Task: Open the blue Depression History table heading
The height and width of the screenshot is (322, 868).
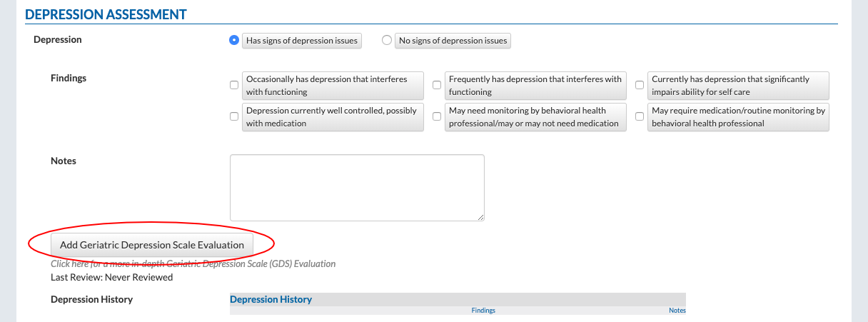Action: (271, 300)
